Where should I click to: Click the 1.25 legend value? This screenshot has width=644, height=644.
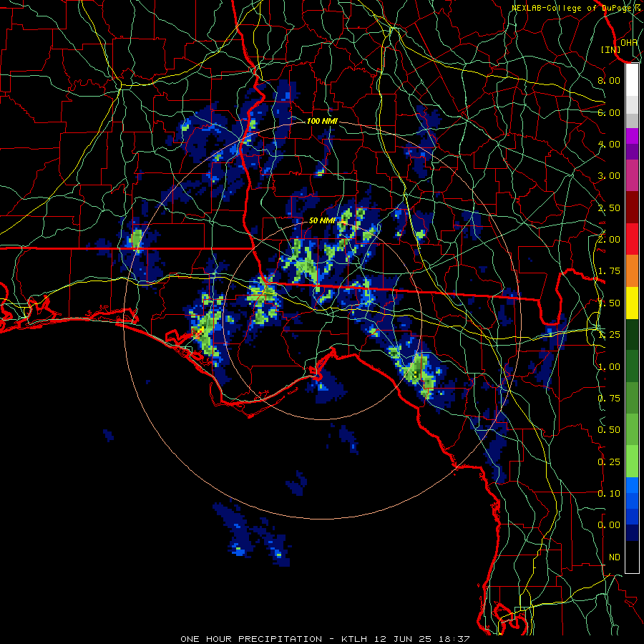pyautogui.click(x=609, y=335)
